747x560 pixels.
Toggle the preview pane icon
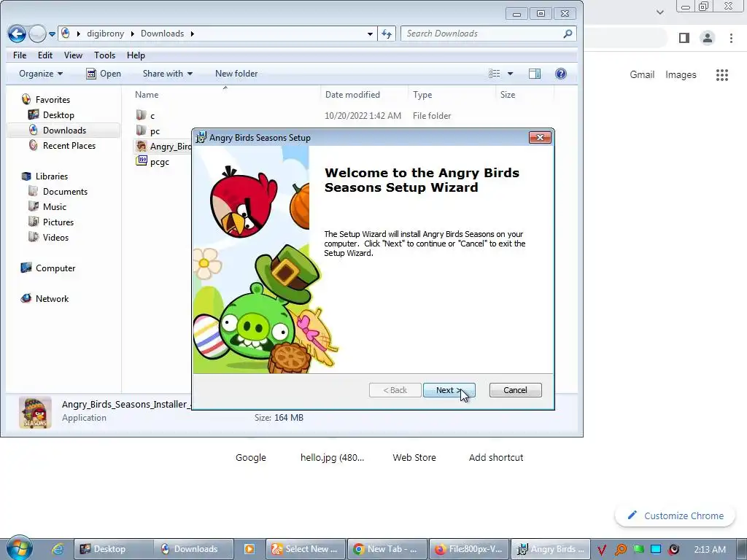(535, 74)
